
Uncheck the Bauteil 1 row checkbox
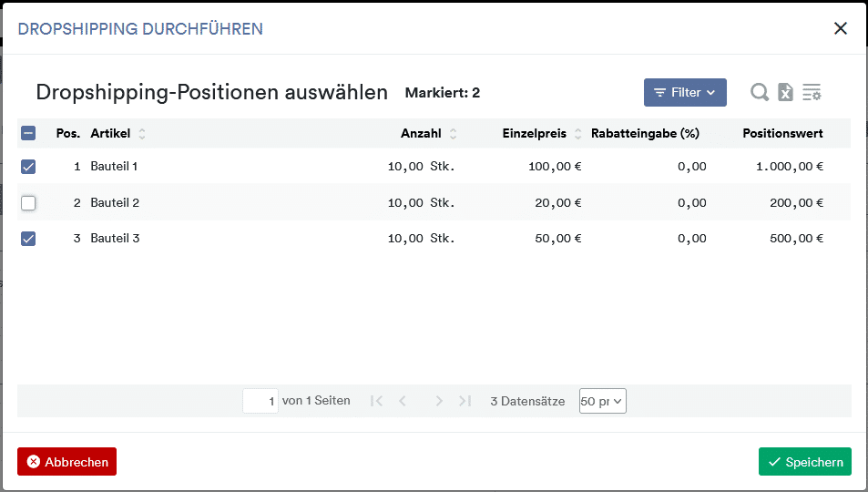[x=28, y=166]
